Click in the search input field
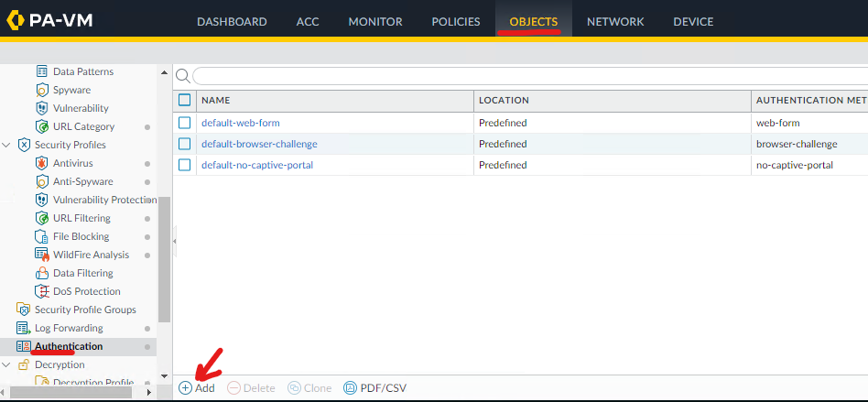Image resolution: width=868 pixels, height=402 pixels. (522, 76)
